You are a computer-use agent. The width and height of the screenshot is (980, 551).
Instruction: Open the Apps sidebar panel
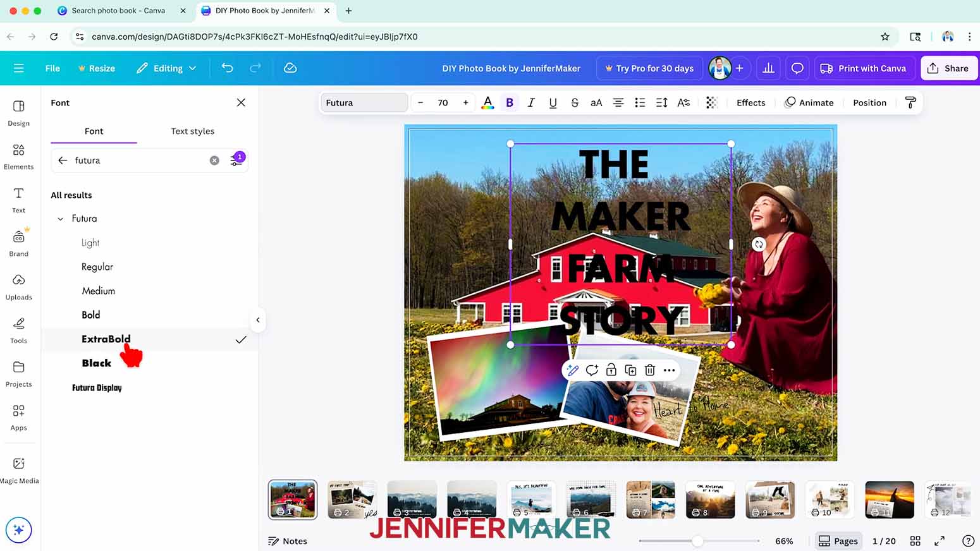[19, 418]
